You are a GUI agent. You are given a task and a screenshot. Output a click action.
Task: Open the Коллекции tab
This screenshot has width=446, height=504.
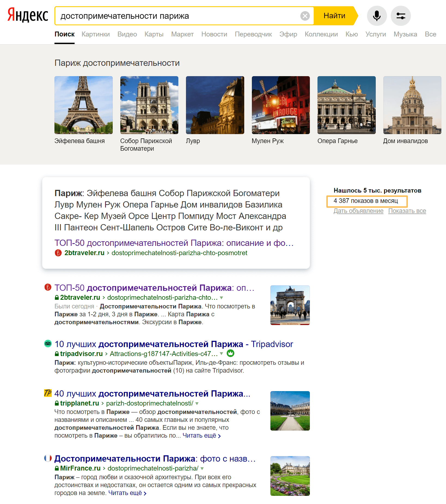pyautogui.click(x=321, y=34)
